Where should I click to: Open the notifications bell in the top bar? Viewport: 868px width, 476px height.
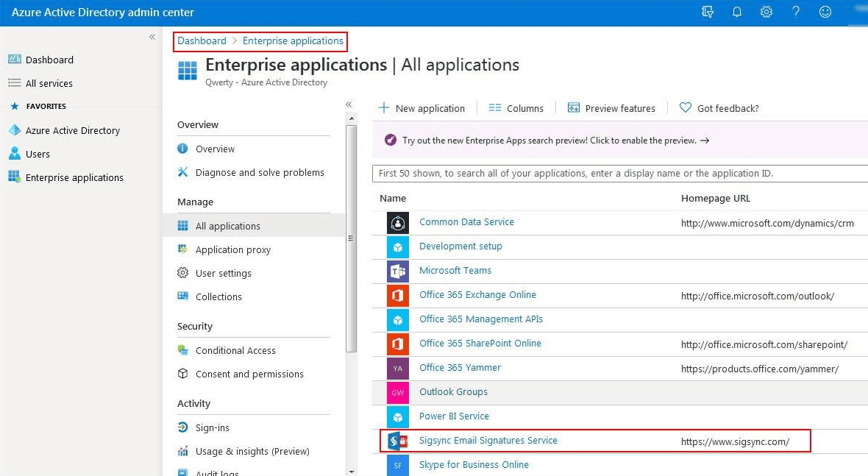(x=737, y=12)
